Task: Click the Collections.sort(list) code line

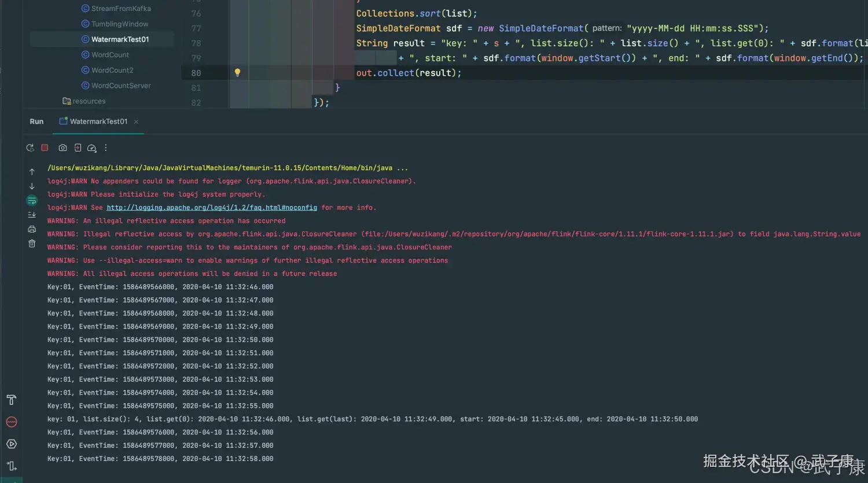Action: 417,13
